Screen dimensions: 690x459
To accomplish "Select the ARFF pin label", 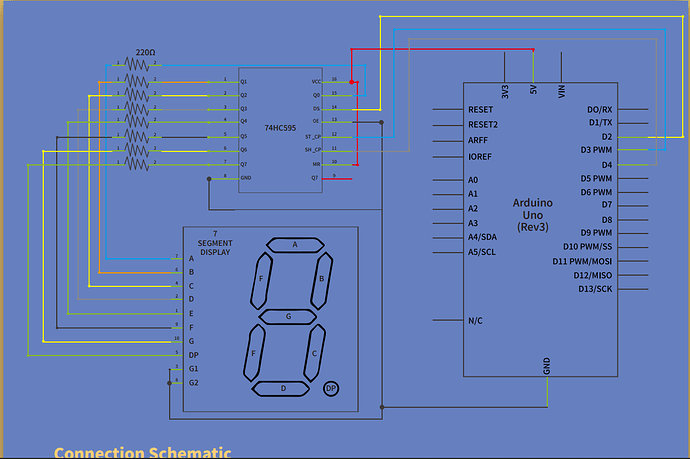I will tap(477, 140).
